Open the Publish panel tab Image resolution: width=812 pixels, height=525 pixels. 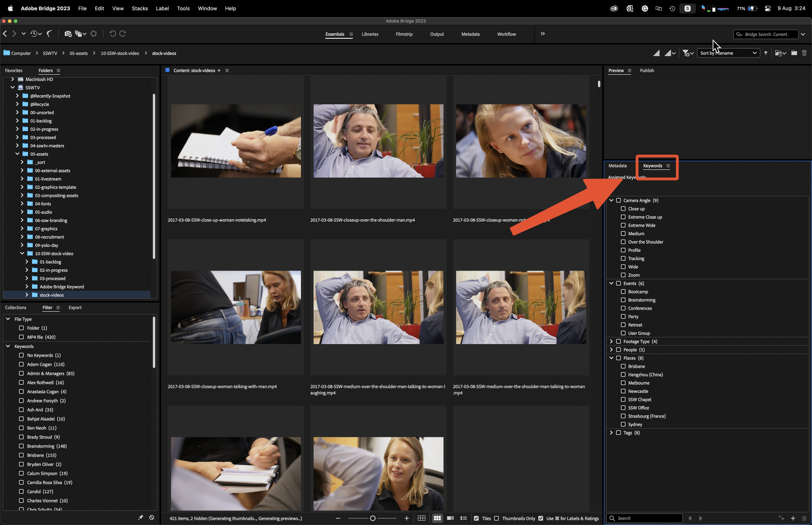(647, 71)
